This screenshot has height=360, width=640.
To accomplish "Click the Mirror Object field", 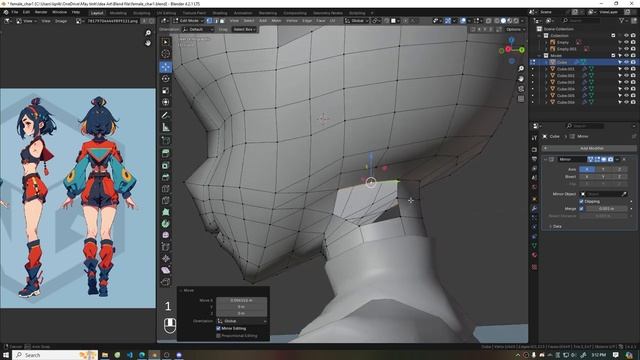I will [x=604, y=194].
